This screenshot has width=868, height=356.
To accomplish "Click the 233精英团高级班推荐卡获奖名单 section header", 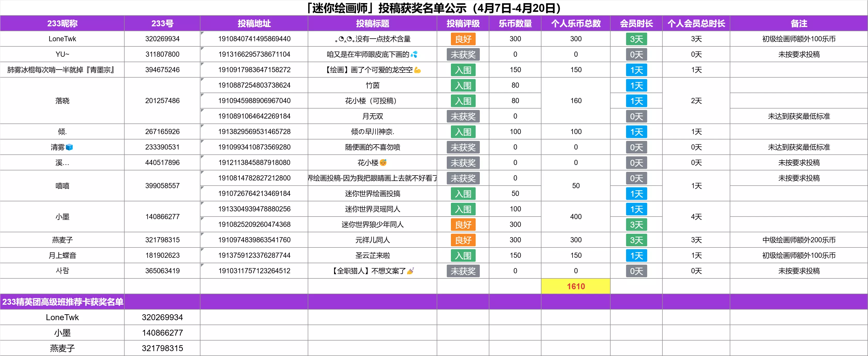I will pyautogui.click(x=63, y=302).
